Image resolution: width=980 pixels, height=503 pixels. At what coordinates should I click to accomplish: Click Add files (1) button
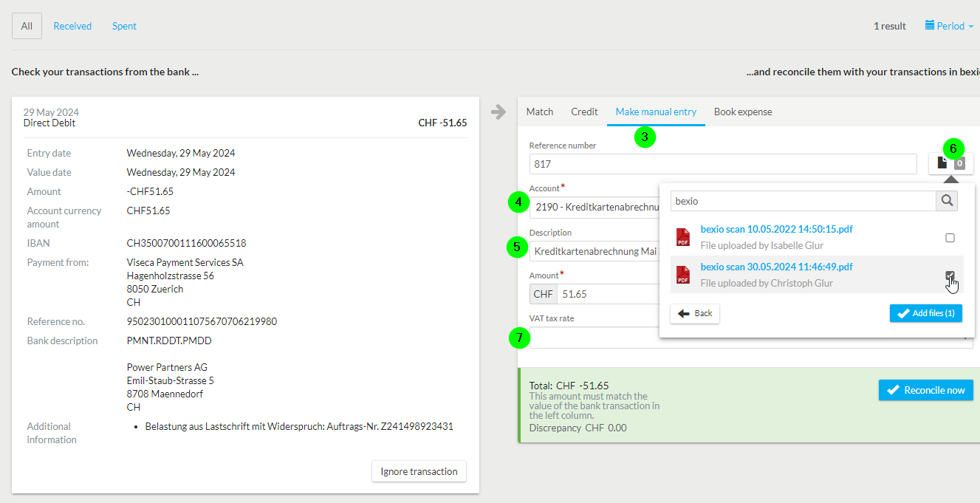click(926, 313)
